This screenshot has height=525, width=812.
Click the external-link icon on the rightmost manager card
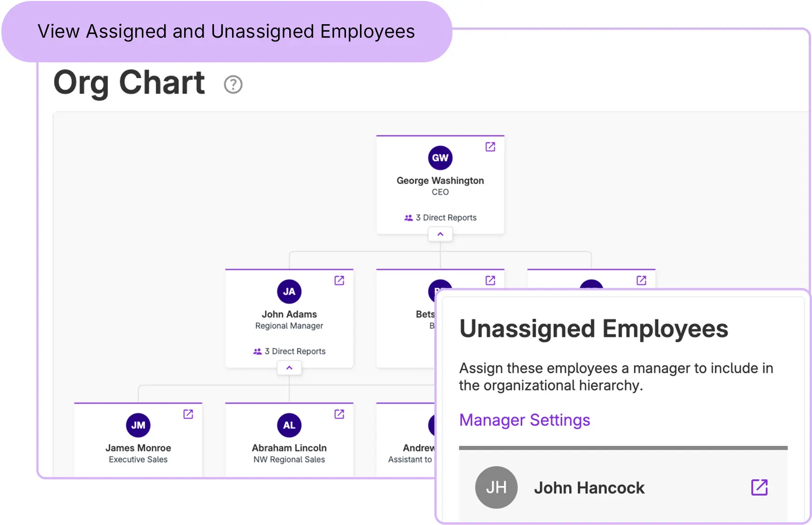point(641,281)
